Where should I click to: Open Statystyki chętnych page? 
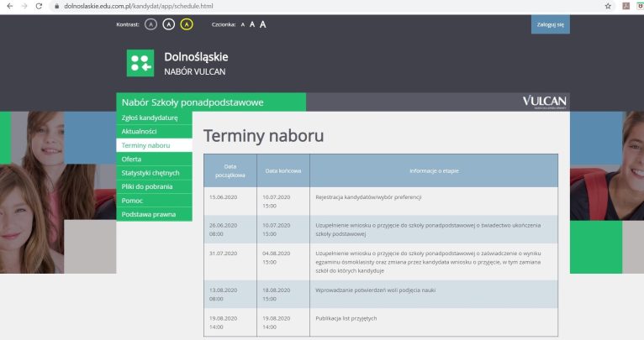pos(150,173)
